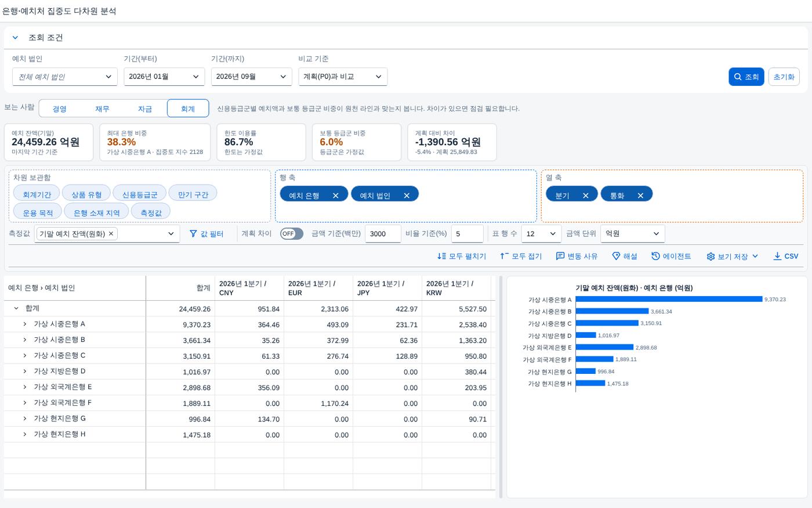The width and height of the screenshot is (812, 508).
Task: Remove the 통화 chip from column axis
Action: point(640,196)
